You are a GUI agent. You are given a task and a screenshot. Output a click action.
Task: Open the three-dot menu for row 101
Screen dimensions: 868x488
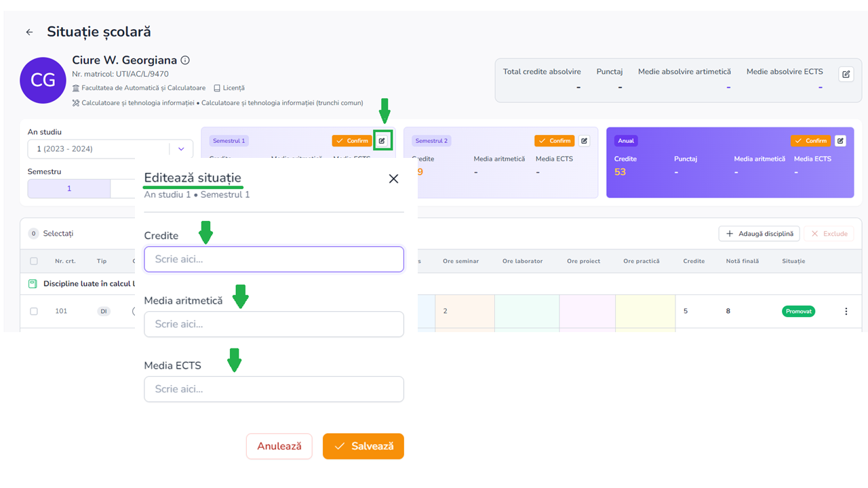pyautogui.click(x=846, y=311)
